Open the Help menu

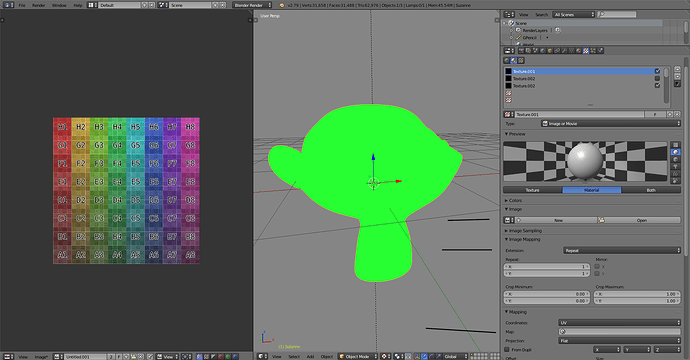[78, 5]
